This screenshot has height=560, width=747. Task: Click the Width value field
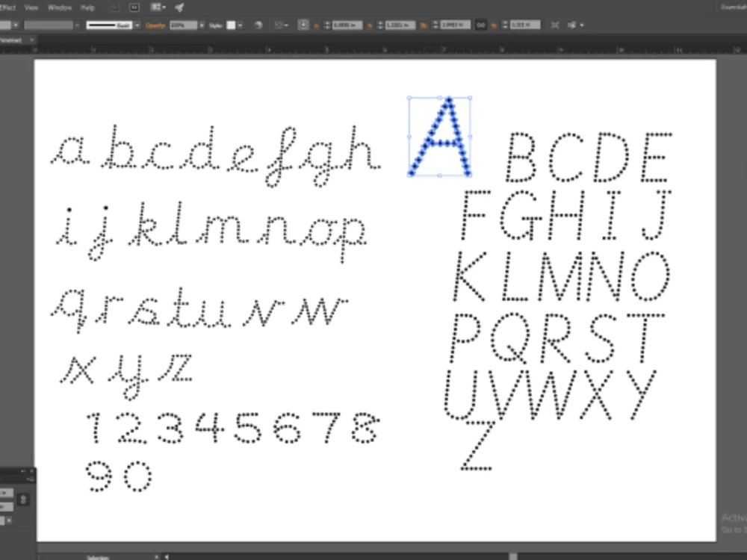point(455,25)
